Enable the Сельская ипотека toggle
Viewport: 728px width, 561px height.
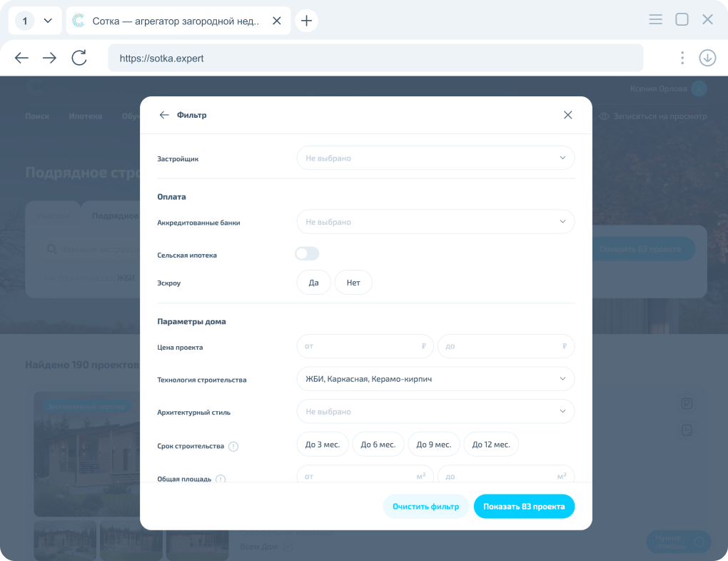pos(307,254)
